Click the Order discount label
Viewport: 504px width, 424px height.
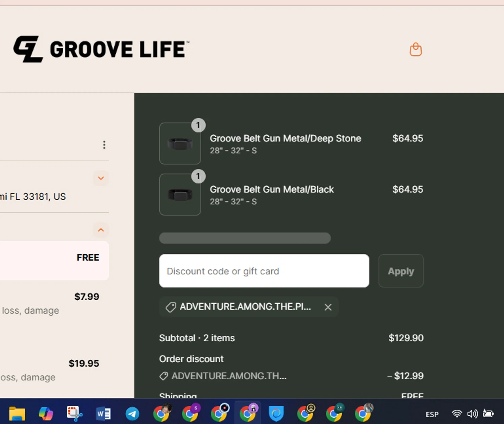[191, 359]
